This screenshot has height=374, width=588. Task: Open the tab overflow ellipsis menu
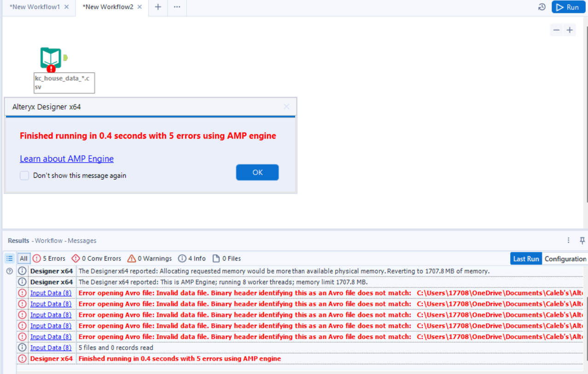177,7
